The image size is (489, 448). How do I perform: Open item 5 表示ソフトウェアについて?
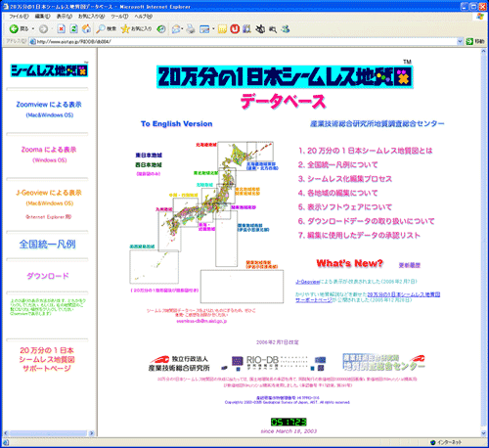tap(345, 207)
